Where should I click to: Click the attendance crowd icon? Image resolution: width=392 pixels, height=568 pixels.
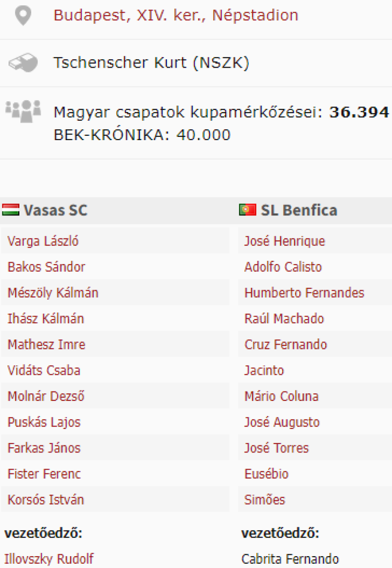(23, 111)
